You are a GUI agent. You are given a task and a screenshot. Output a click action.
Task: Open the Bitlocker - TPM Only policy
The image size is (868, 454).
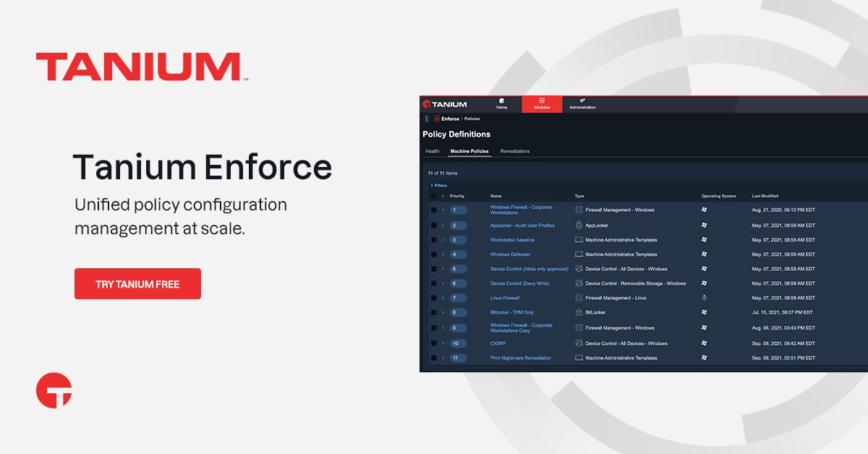512,312
